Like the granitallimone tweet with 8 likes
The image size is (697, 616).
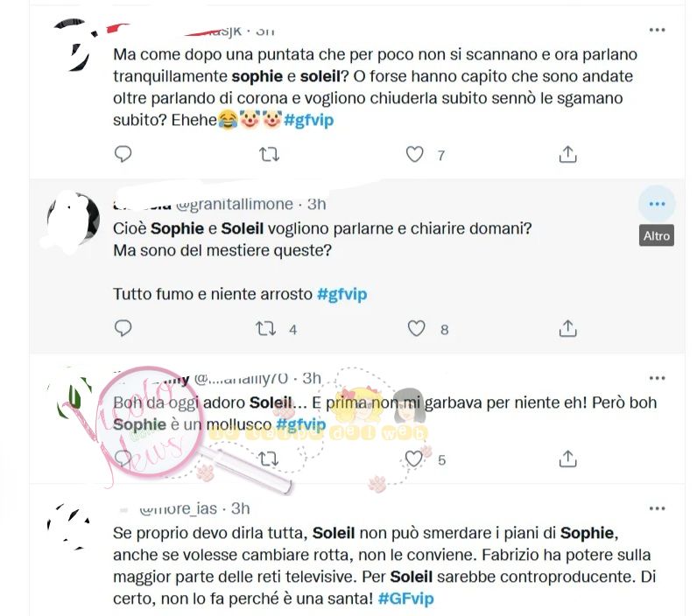417,329
